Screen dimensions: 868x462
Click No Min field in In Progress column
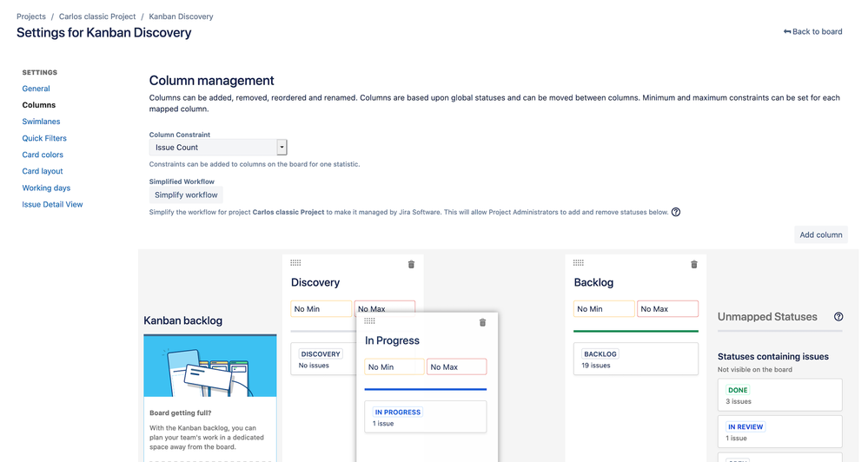coord(394,366)
